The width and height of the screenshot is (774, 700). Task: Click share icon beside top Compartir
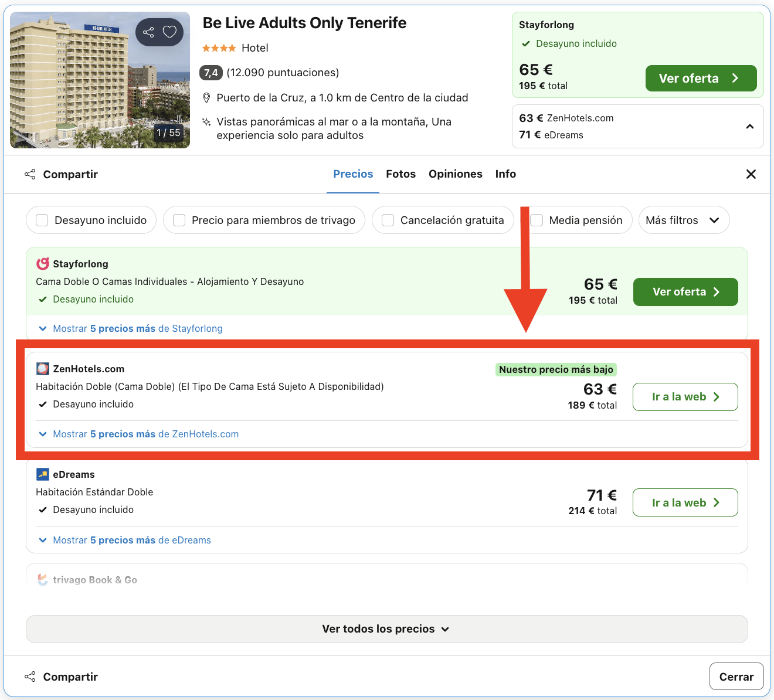tap(30, 174)
